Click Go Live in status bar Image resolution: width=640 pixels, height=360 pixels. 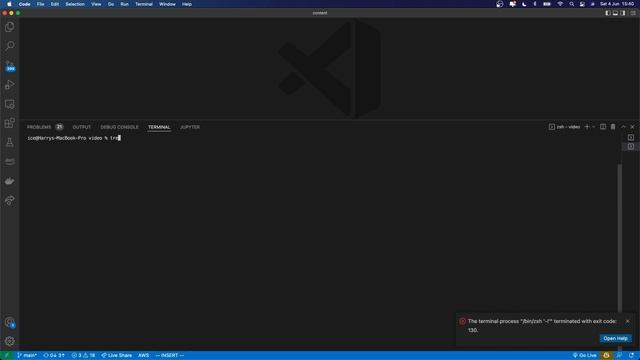point(584,356)
